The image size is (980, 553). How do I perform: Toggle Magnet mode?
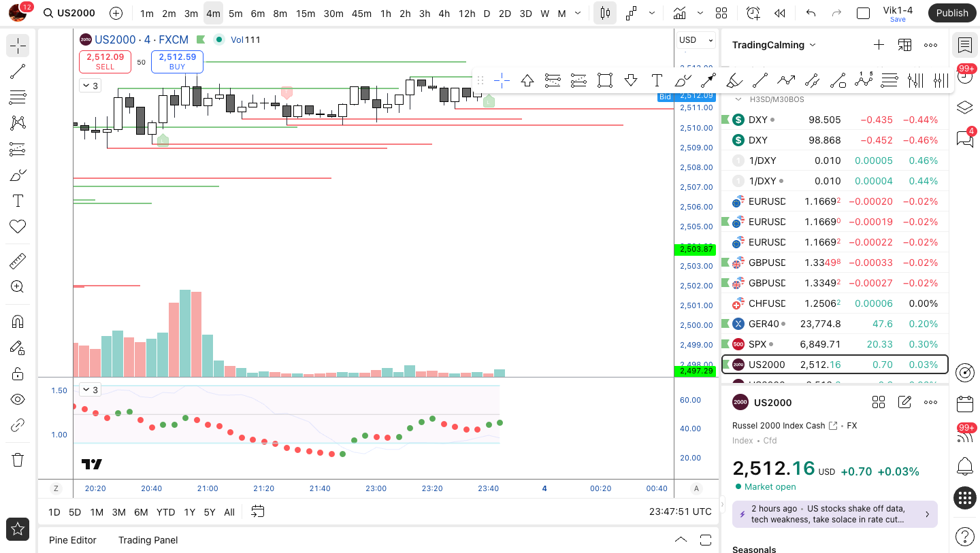pos(18,322)
